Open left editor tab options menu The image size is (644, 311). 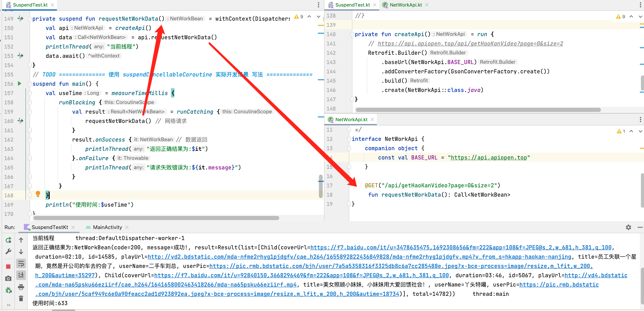[x=319, y=5]
